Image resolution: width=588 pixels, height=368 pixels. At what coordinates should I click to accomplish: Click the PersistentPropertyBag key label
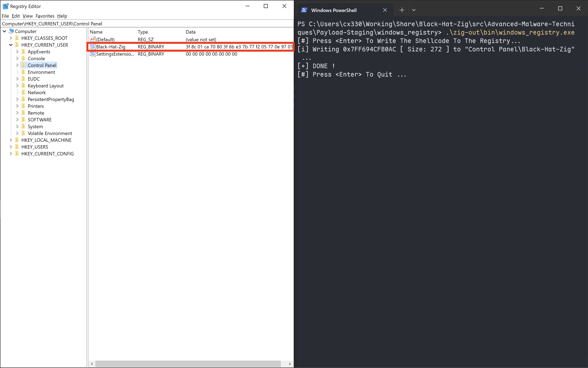tap(51, 99)
